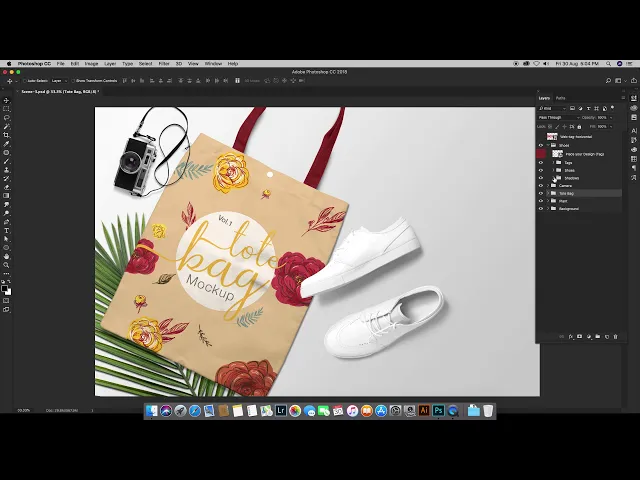This screenshot has height=480, width=640.
Task: Click the foreground color swatch
Action: click(x=5, y=288)
